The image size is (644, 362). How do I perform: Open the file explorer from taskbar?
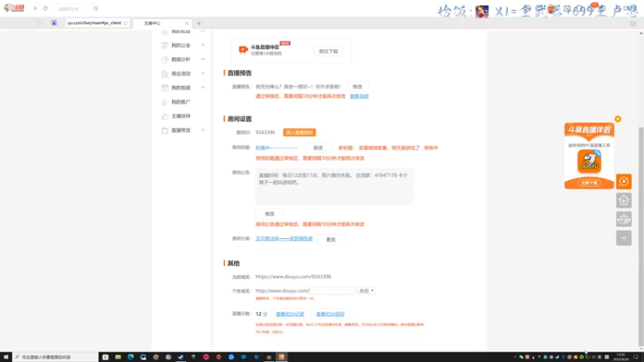click(118, 357)
